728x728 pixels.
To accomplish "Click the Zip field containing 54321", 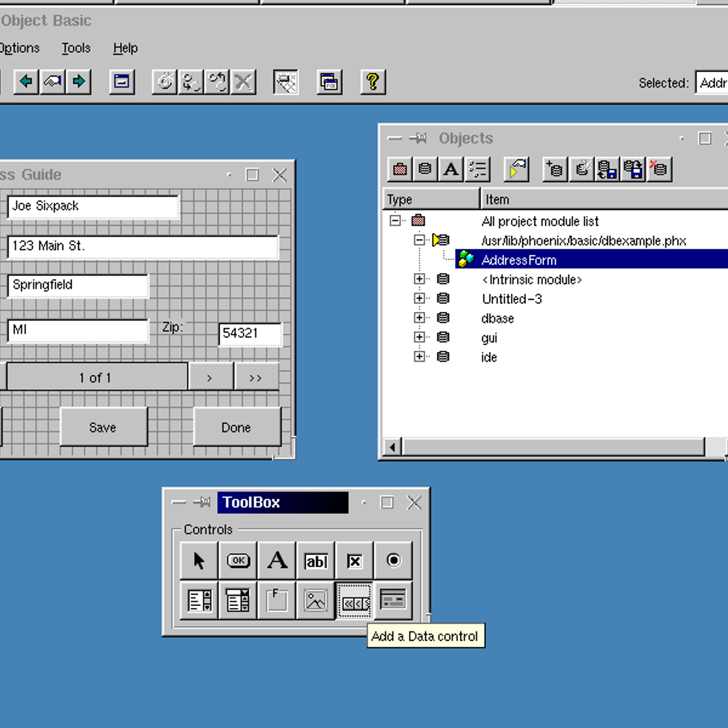I will 250,334.
